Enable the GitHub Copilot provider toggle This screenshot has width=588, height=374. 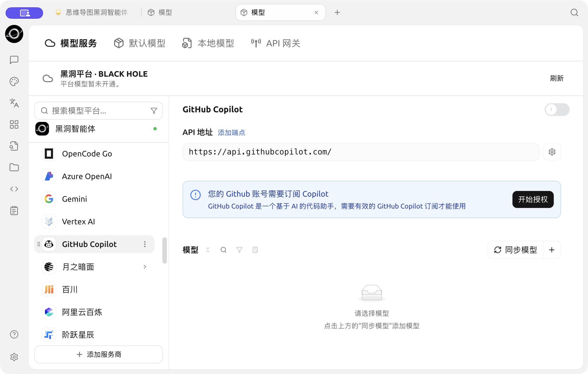coord(557,109)
